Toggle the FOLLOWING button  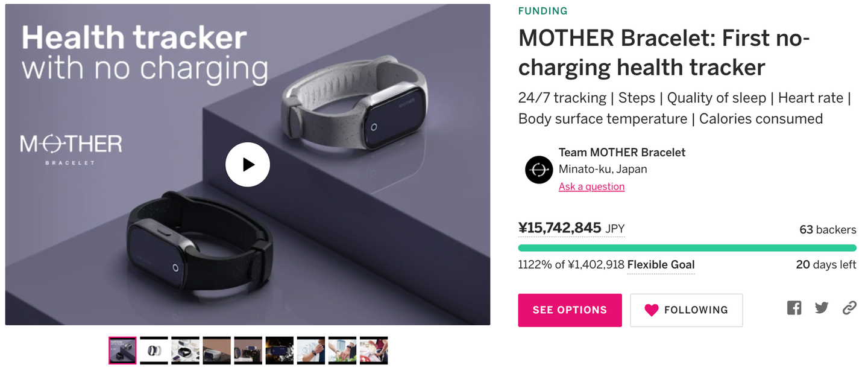pos(686,310)
